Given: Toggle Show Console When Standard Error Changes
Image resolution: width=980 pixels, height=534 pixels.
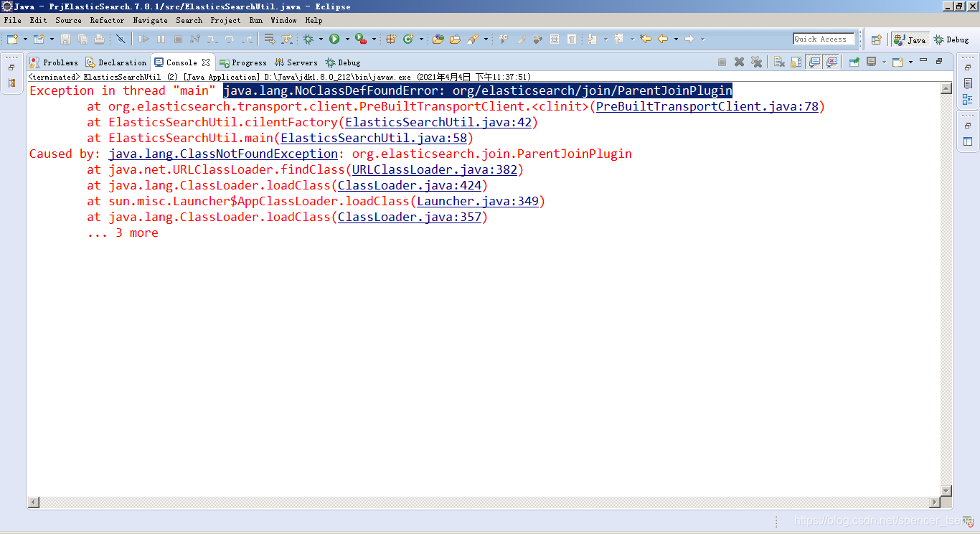Looking at the screenshot, I should (831, 62).
